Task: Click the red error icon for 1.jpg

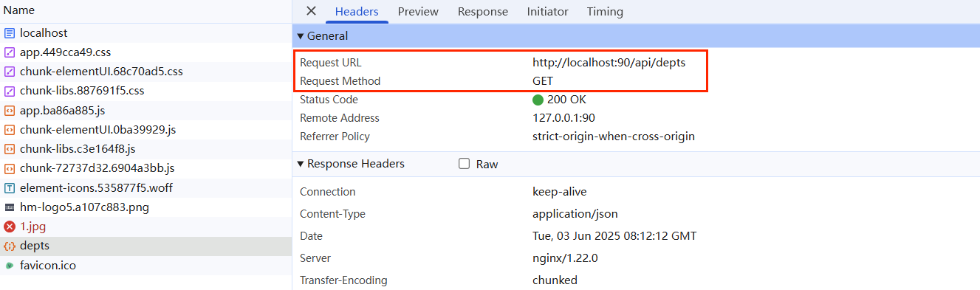Action: click(10, 227)
